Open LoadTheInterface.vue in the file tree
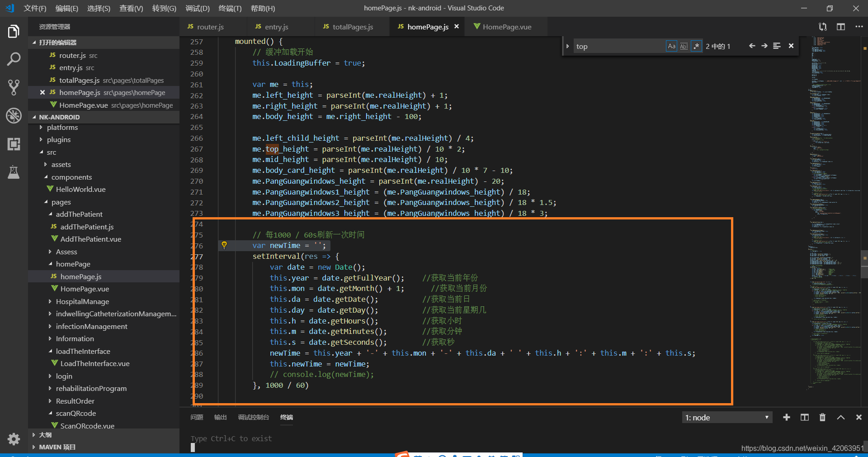The height and width of the screenshot is (457, 868). (x=95, y=364)
